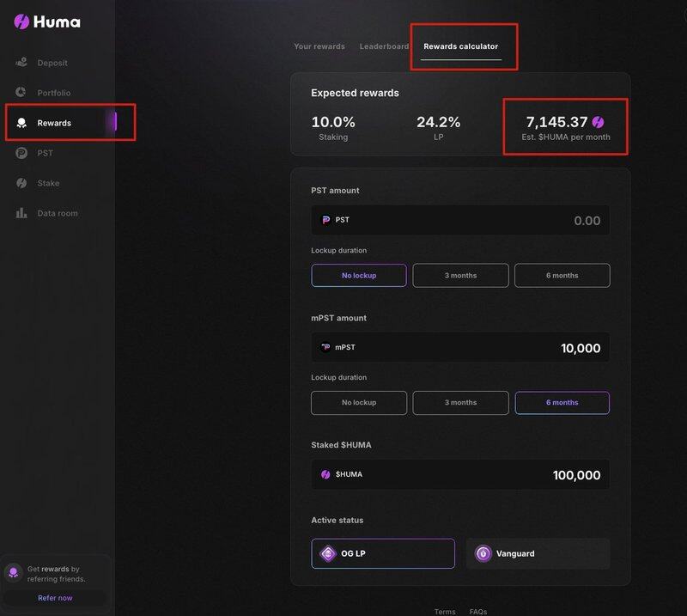Click the Refer now link
This screenshot has width=687, height=616.
(x=55, y=598)
